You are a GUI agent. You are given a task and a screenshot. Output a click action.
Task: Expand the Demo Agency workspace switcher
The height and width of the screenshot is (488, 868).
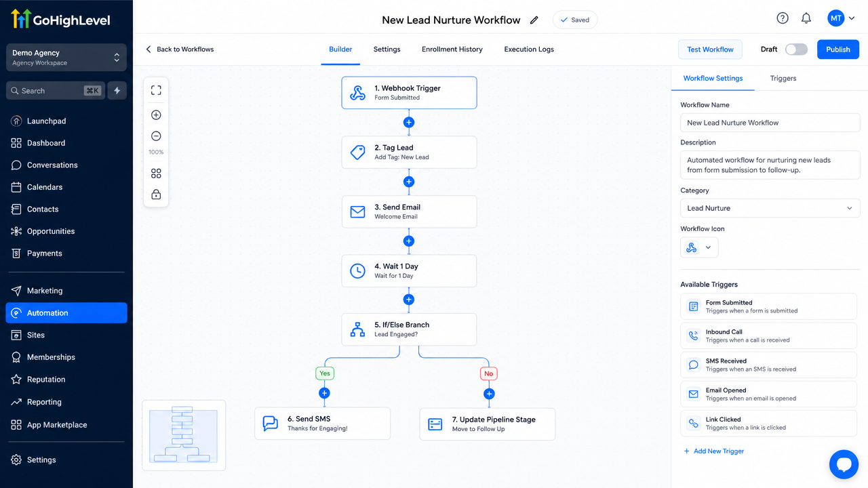coord(66,58)
